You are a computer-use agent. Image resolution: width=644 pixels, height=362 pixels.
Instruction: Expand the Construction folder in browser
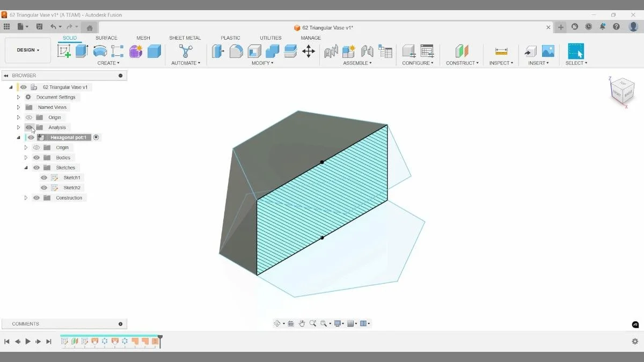[x=26, y=197]
